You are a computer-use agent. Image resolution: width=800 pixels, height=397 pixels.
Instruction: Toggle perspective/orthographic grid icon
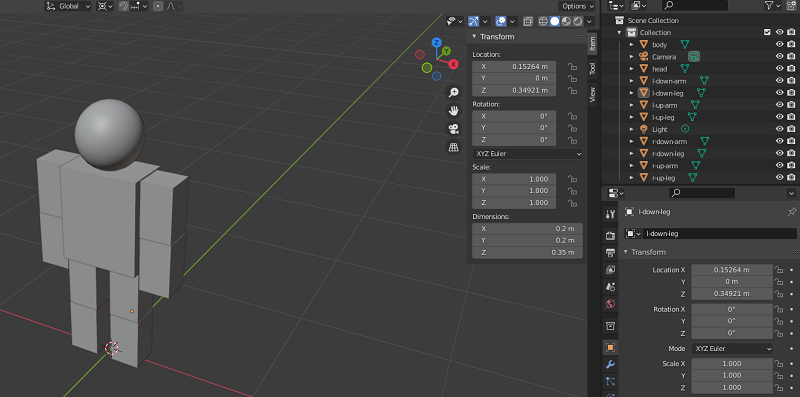tap(453, 147)
